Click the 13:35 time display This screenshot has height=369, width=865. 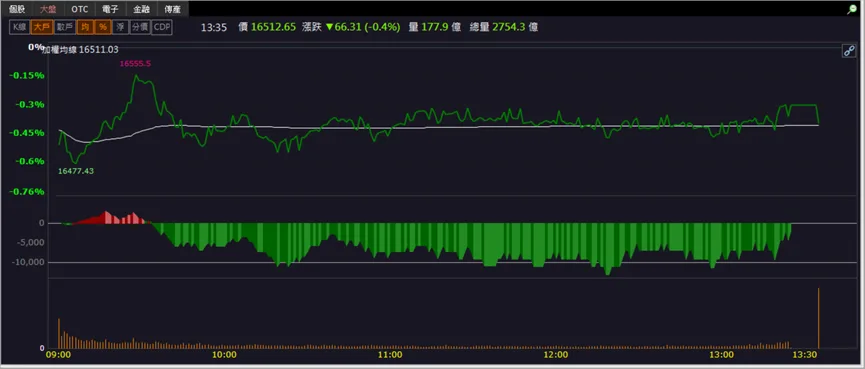(x=214, y=27)
